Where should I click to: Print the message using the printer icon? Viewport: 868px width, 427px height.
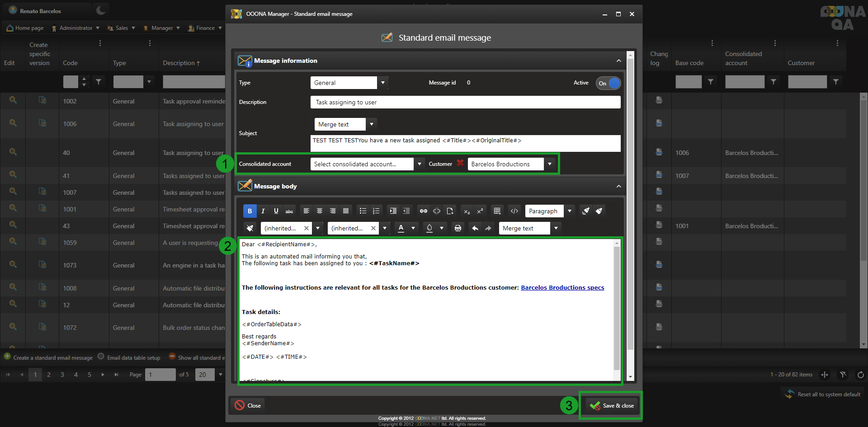(x=458, y=228)
